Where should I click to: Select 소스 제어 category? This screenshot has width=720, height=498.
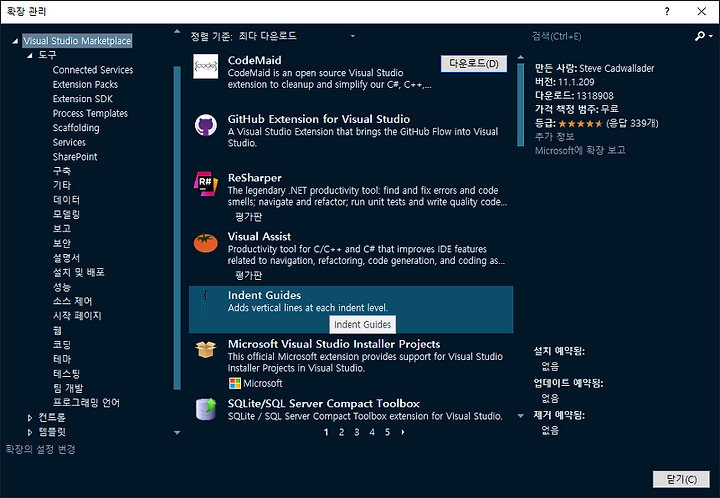[x=73, y=302]
